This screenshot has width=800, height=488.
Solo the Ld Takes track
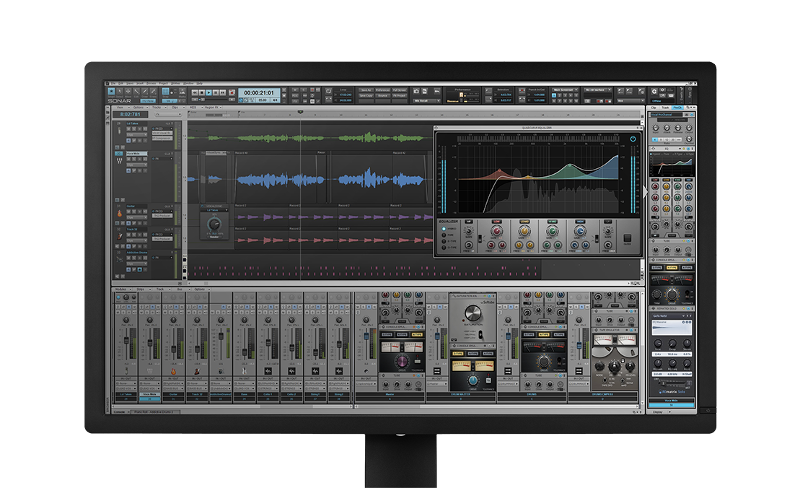point(134,129)
